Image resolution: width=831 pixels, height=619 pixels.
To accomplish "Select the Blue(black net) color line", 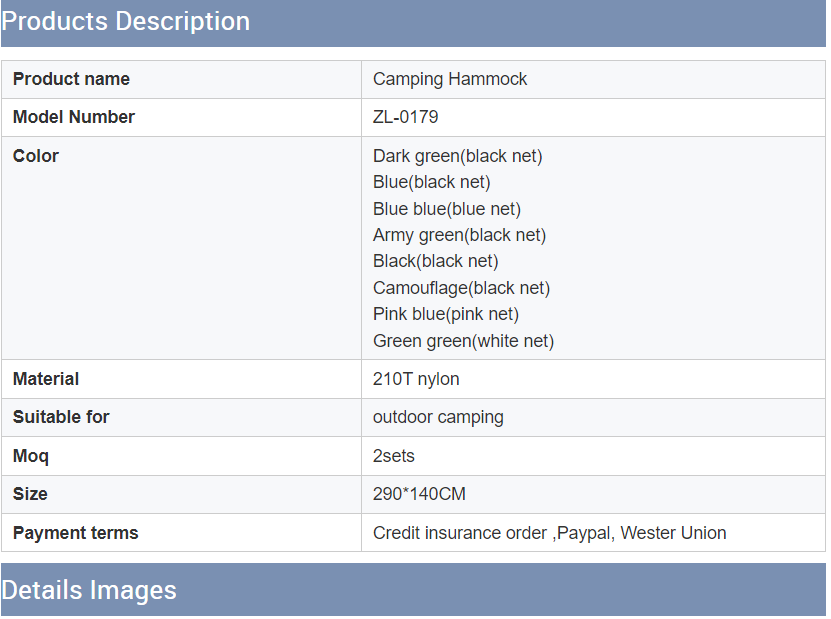I will [431, 182].
